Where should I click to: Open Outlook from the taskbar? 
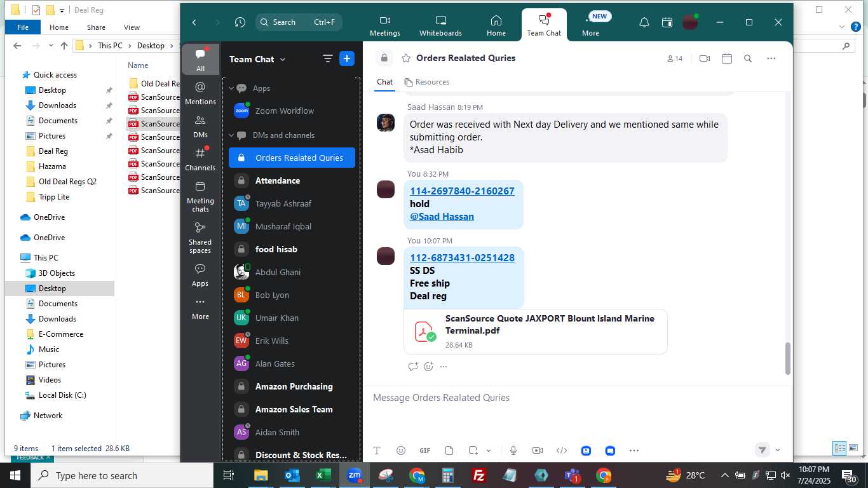point(292,475)
